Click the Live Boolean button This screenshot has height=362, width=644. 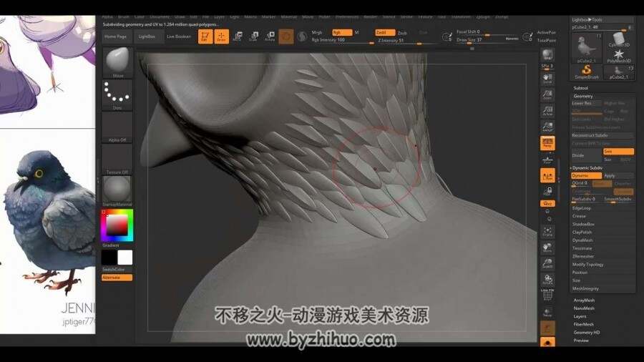coord(179,36)
